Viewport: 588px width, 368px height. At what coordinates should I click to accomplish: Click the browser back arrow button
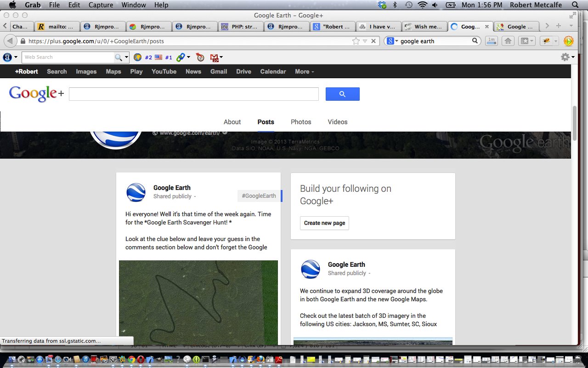[x=10, y=41]
